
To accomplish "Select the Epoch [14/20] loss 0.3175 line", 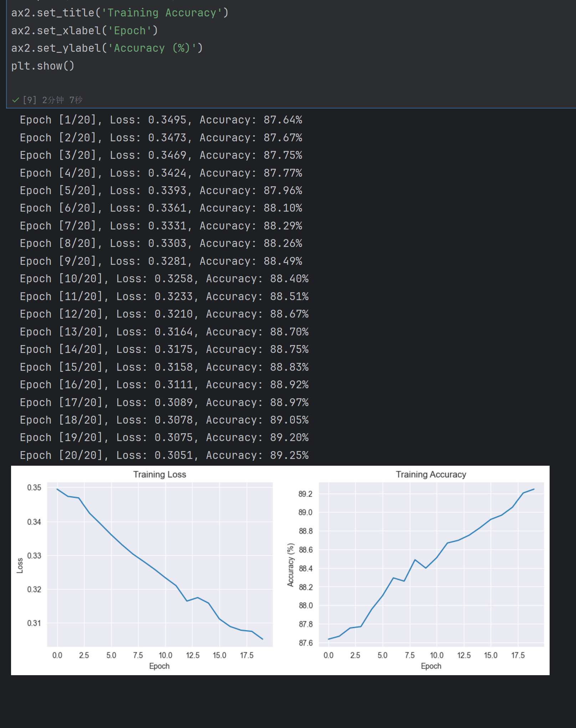I will [x=164, y=349].
